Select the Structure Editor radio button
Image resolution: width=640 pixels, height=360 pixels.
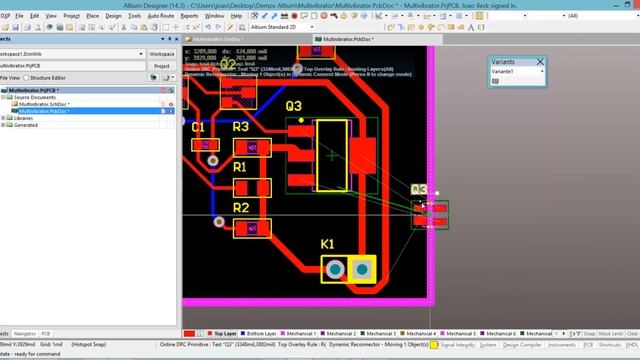26,78
